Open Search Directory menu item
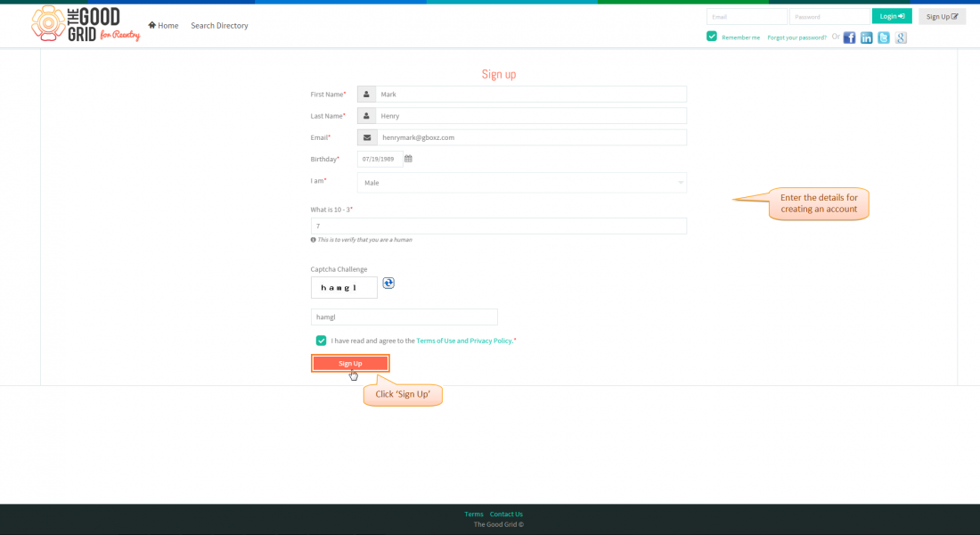 click(219, 26)
